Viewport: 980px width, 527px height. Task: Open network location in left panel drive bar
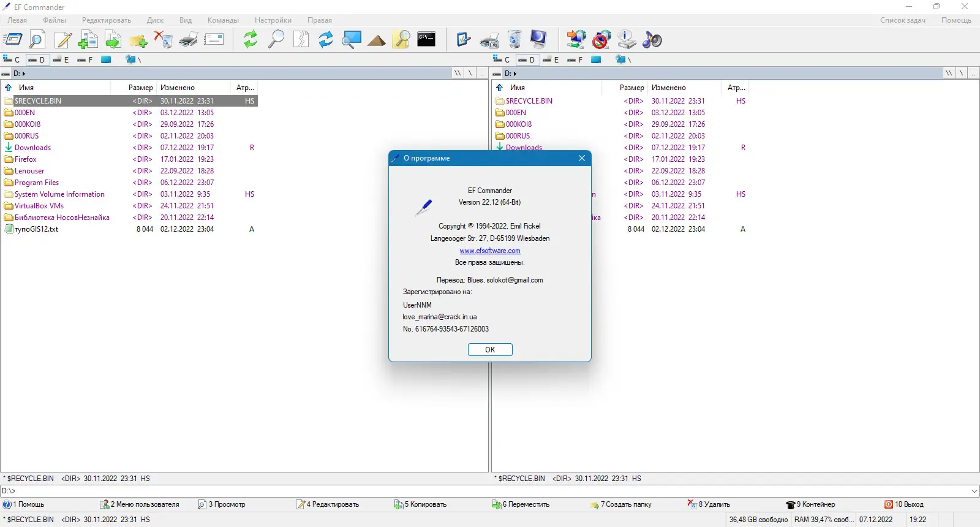click(x=133, y=59)
